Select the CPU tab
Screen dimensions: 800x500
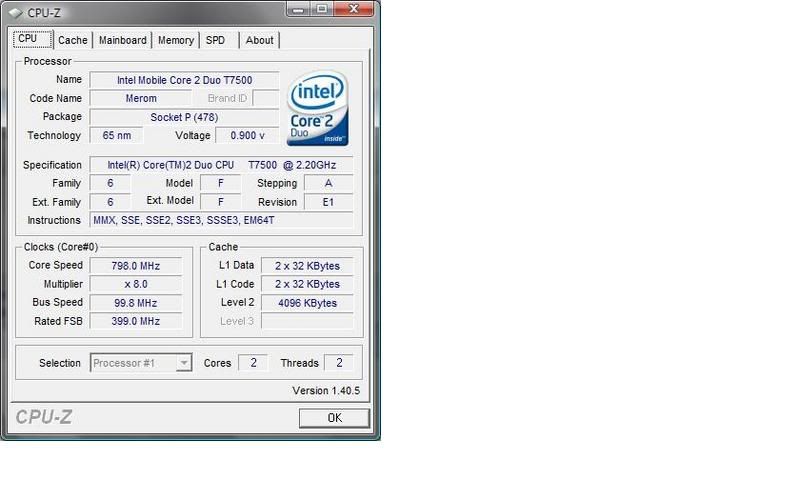(x=32, y=39)
